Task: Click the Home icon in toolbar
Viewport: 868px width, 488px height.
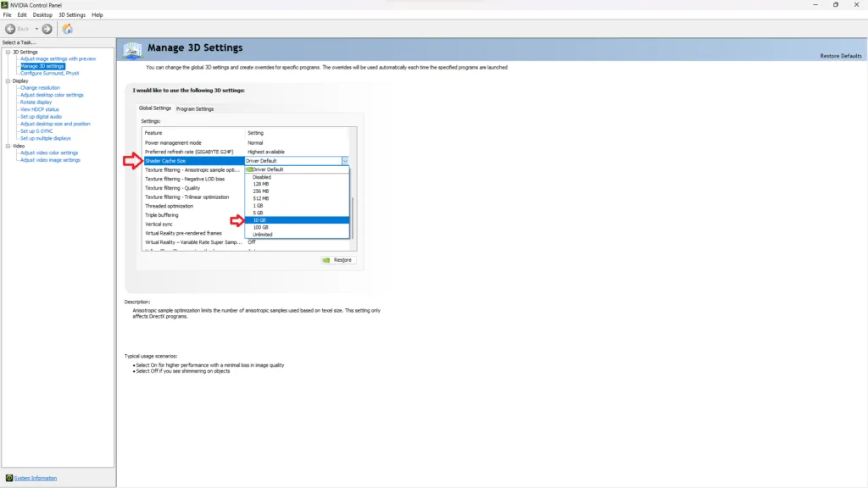Action: click(67, 29)
